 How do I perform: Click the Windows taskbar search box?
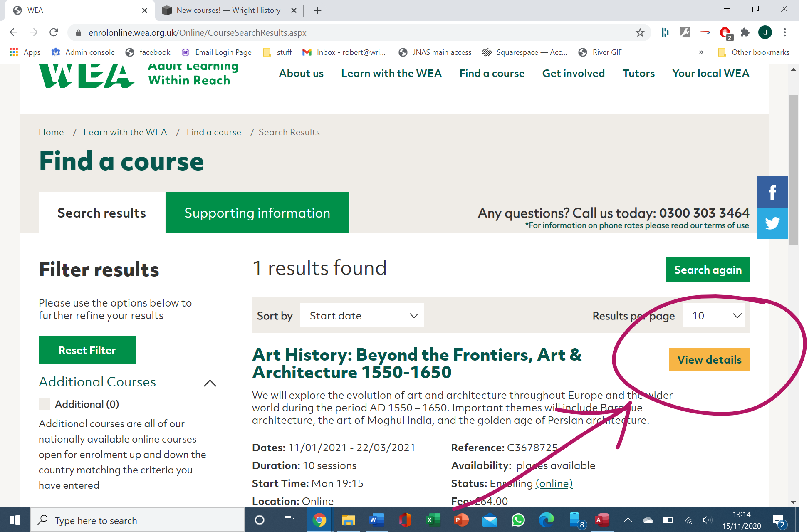coord(137,520)
